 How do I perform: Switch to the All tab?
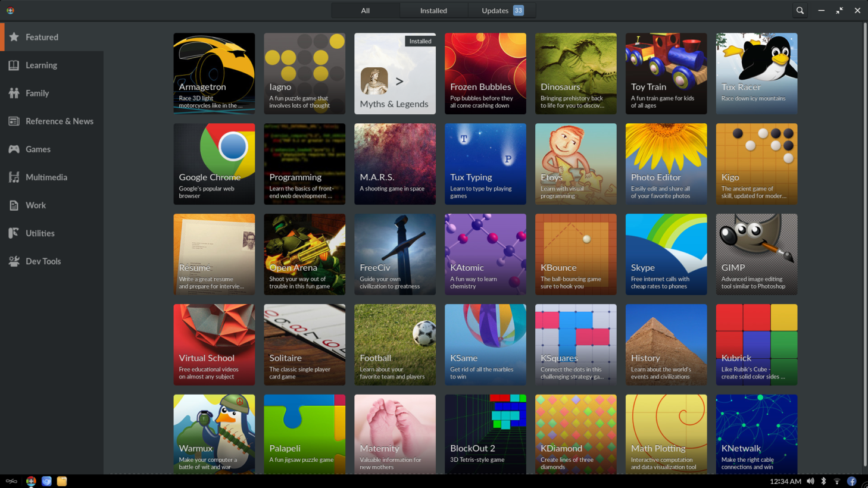tap(366, 11)
